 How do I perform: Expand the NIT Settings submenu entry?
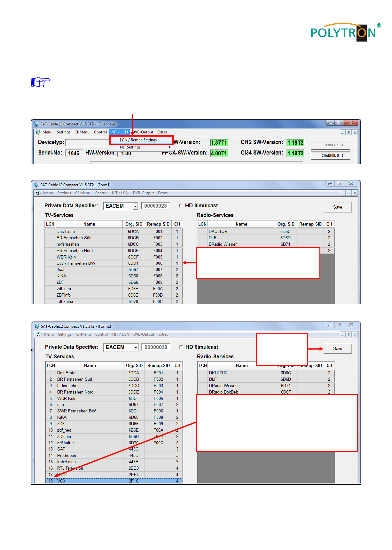(x=141, y=147)
